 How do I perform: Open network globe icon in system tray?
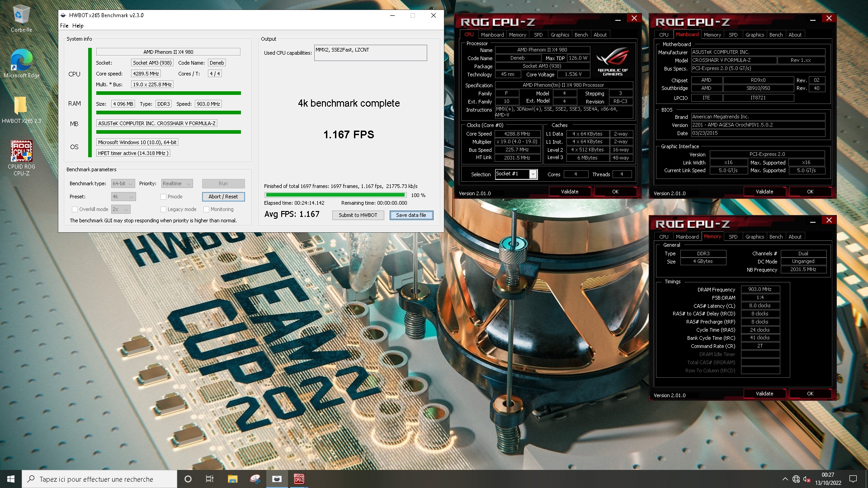tap(796, 479)
